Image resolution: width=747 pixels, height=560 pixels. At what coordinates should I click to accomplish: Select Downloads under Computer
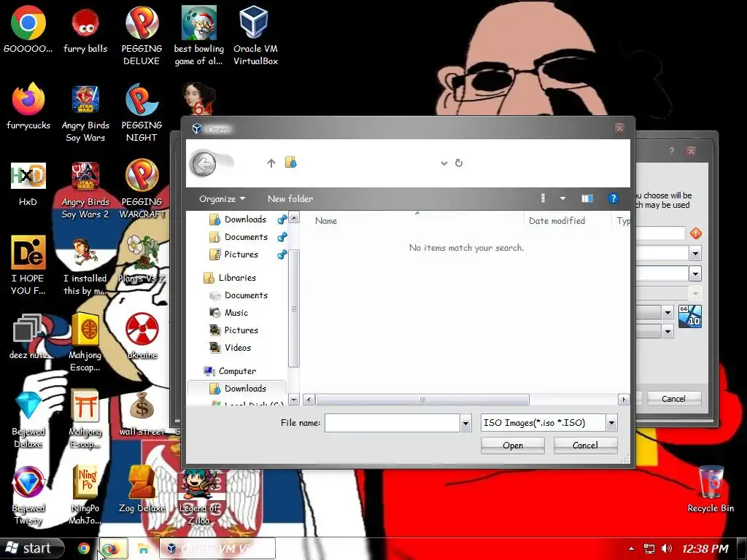[x=245, y=389]
